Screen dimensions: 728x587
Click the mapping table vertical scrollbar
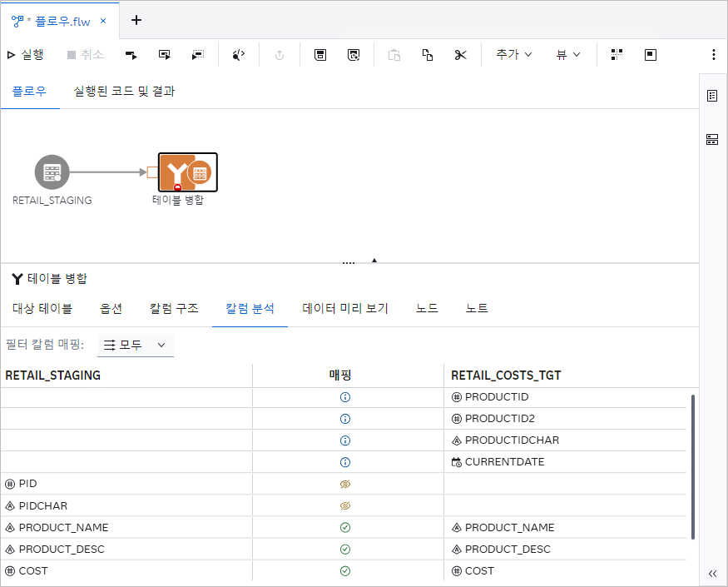[693, 467]
